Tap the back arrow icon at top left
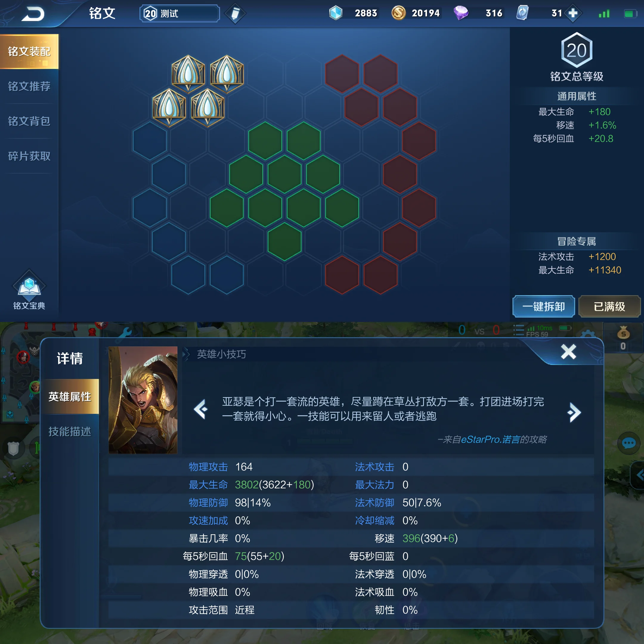The height and width of the screenshot is (644, 644). (x=33, y=14)
